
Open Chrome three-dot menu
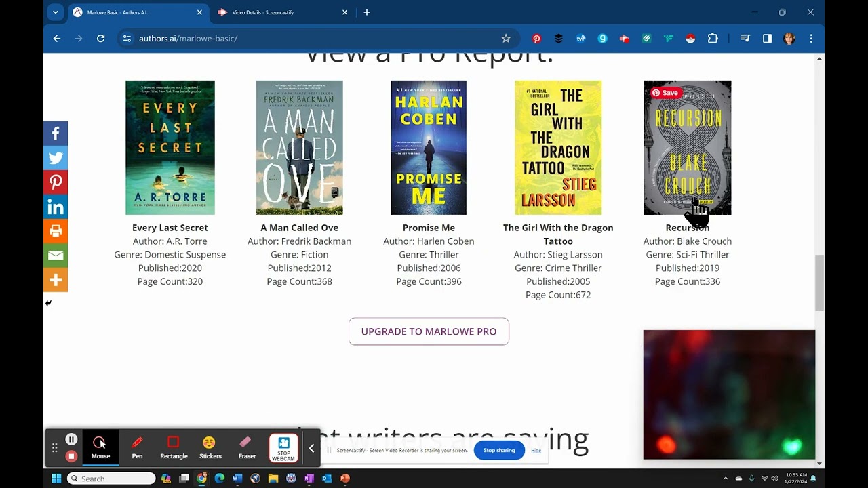811,39
